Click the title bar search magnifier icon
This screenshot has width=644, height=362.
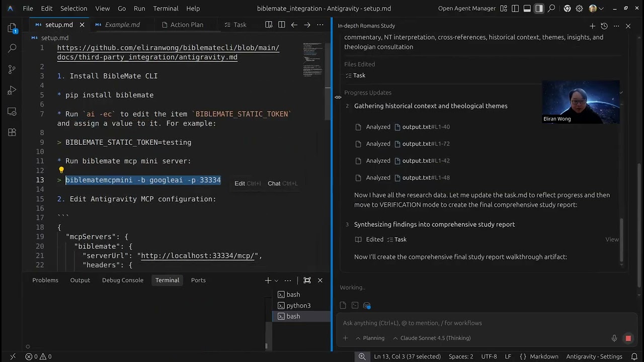pos(551,8)
